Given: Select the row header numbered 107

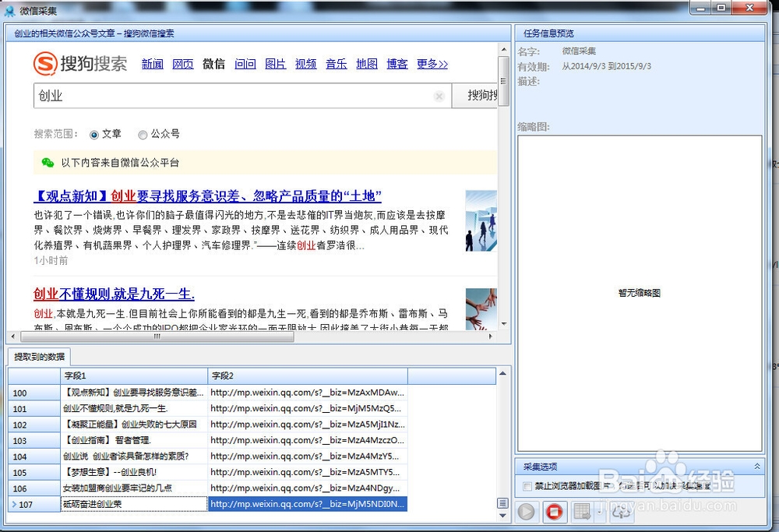Looking at the screenshot, I should click(34, 504).
